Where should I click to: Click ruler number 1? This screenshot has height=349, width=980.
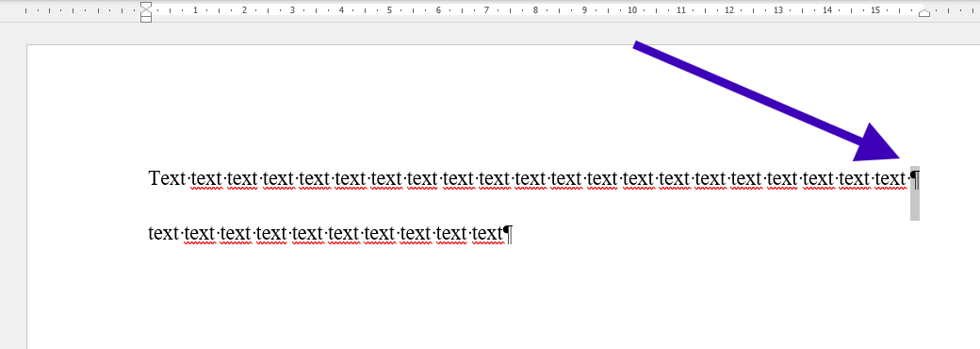coord(196,10)
